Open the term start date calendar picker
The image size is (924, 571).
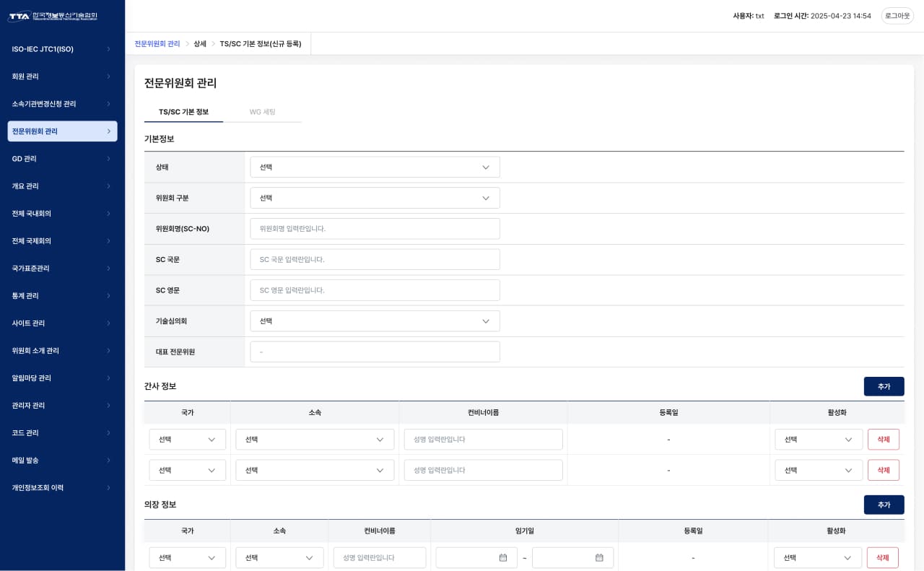click(503, 557)
